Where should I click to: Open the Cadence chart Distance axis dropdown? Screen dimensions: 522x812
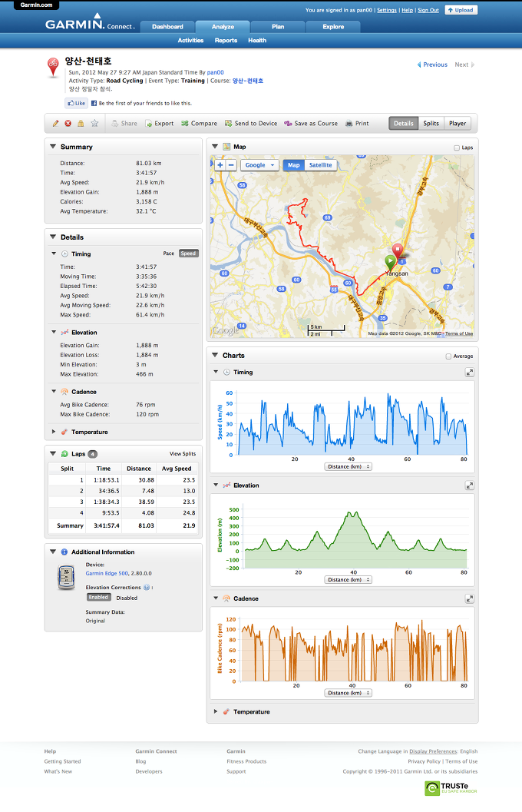(349, 693)
